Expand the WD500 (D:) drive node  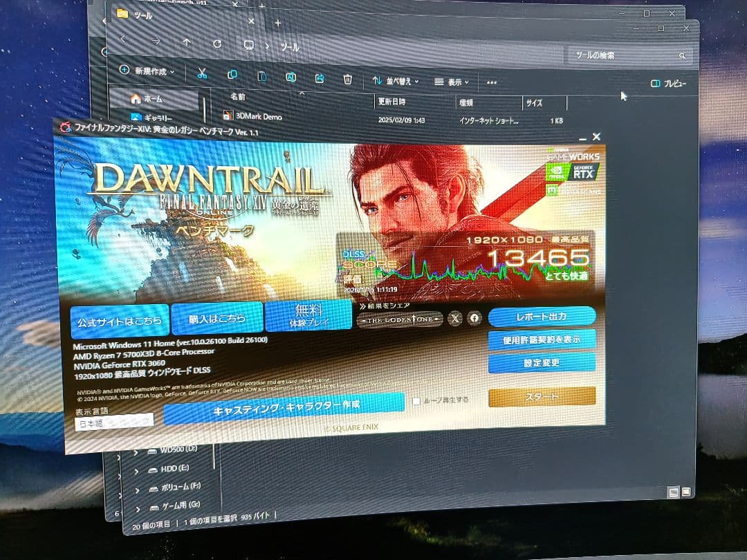[136, 452]
